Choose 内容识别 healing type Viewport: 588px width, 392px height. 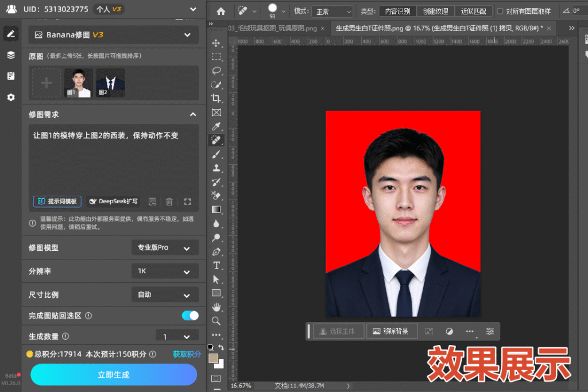point(397,11)
